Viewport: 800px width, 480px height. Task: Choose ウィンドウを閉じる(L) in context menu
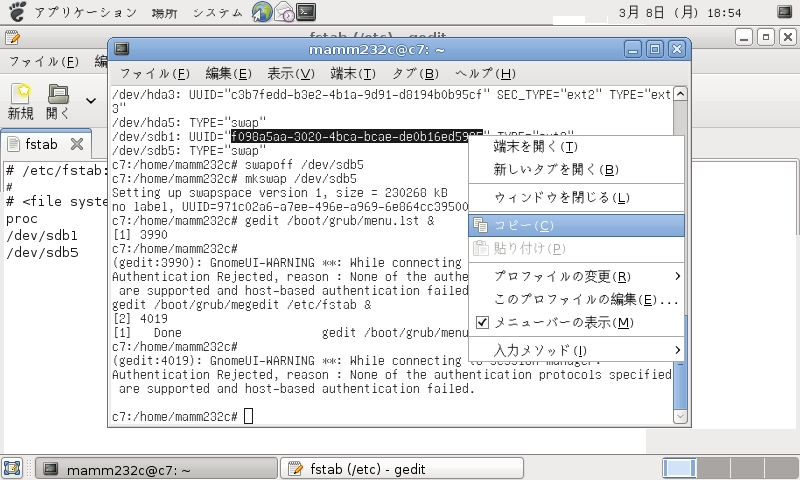[x=577, y=197]
